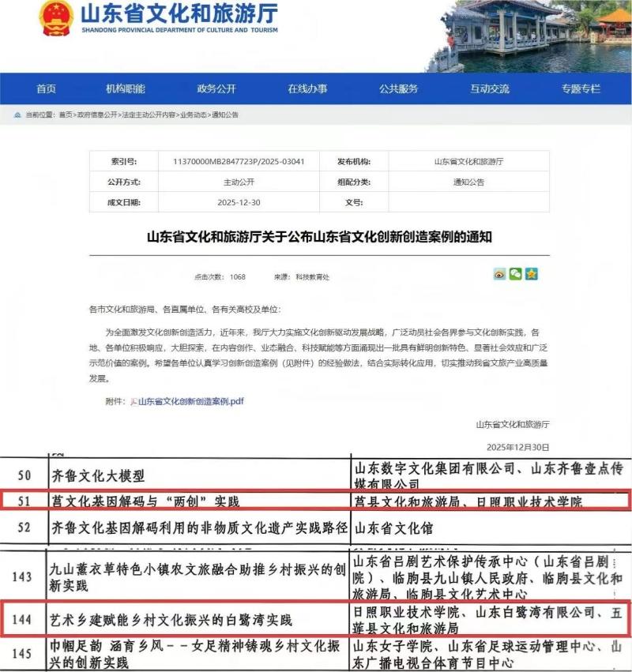Click the PDF icon before the attachment
The width and height of the screenshot is (632, 672).
coord(133,401)
